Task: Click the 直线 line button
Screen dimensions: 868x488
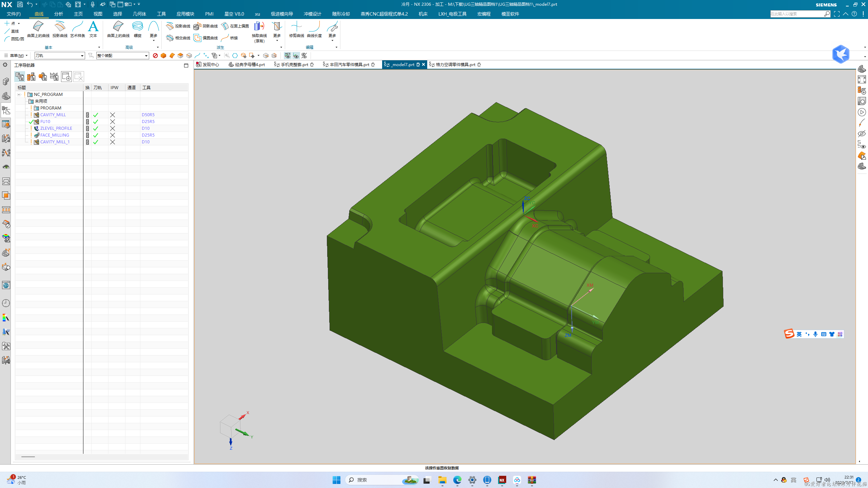Action: click(x=12, y=31)
